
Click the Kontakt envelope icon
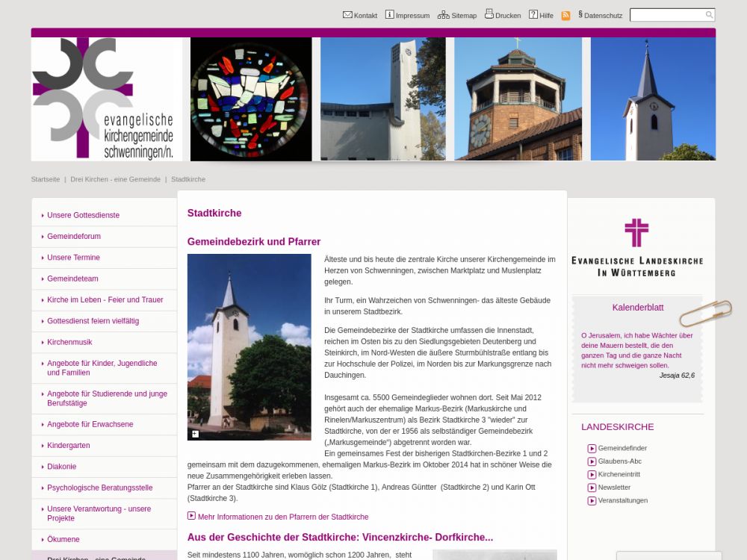pyautogui.click(x=347, y=14)
